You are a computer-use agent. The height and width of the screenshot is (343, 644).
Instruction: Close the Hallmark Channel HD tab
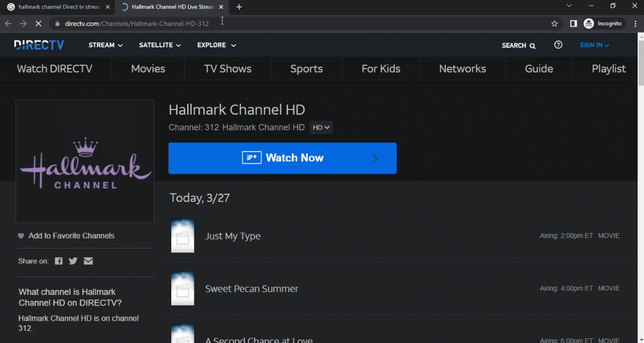(221, 7)
